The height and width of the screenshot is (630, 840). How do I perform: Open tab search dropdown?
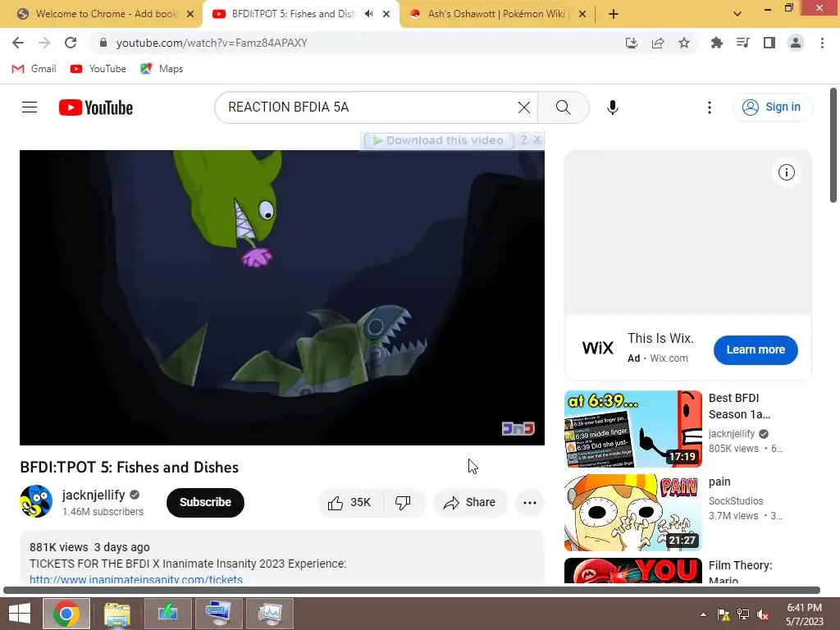click(x=737, y=14)
